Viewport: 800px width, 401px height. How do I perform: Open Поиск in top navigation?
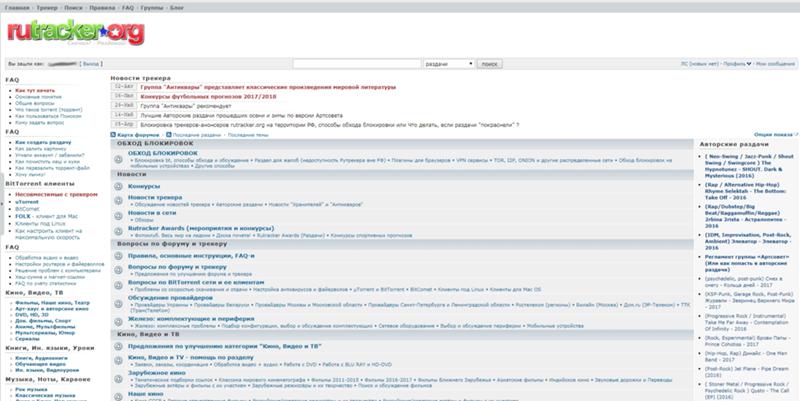click(x=73, y=8)
